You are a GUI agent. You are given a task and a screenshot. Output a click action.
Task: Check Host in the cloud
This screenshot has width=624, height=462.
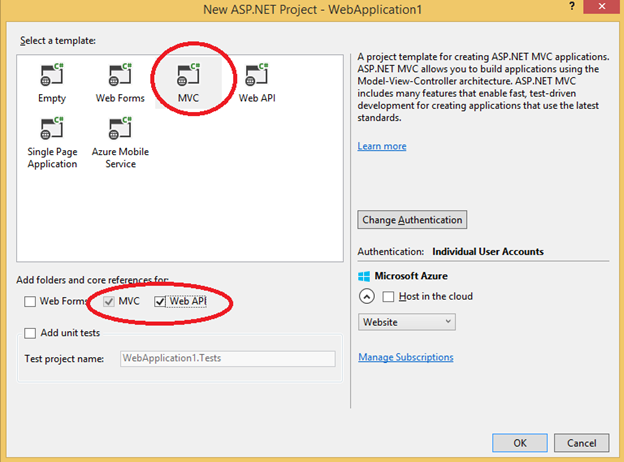tap(388, 296)
